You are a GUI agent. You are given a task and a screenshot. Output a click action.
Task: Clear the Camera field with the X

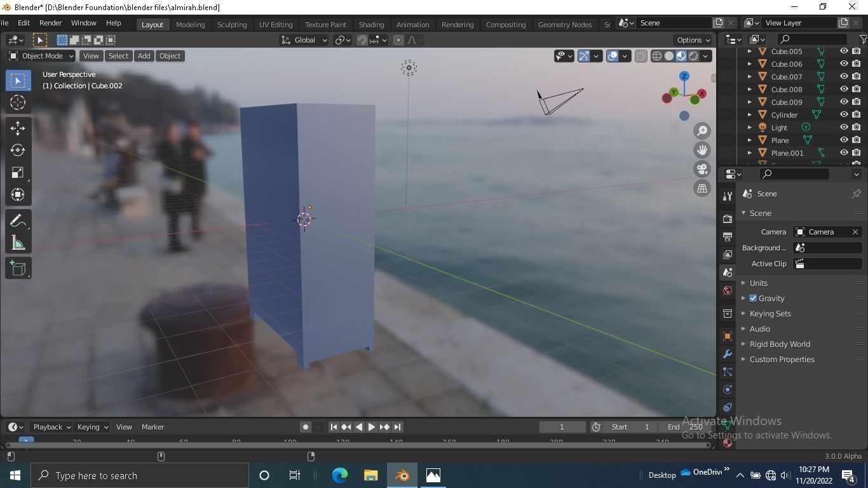pos(855,232)
